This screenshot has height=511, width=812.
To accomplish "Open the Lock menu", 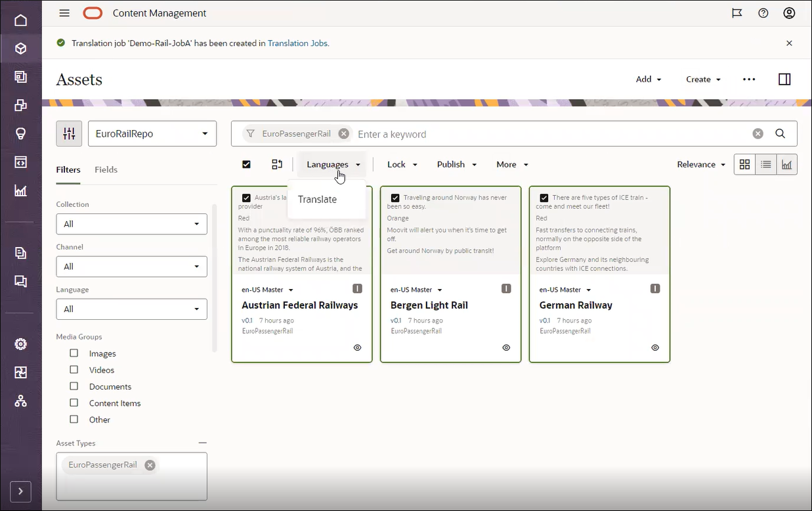I will tap(402, 164).
